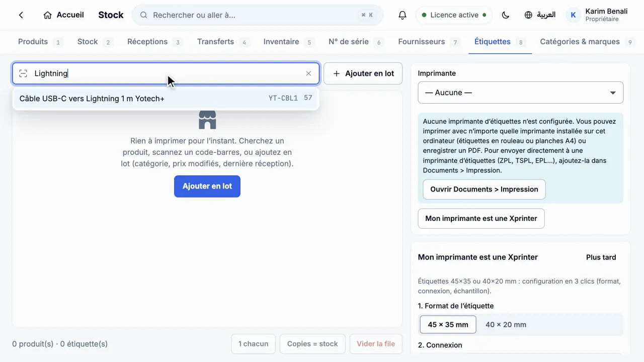Click the Stock module title
The width and height of the screenshot is (644, 362).
[x=111, y=15]
